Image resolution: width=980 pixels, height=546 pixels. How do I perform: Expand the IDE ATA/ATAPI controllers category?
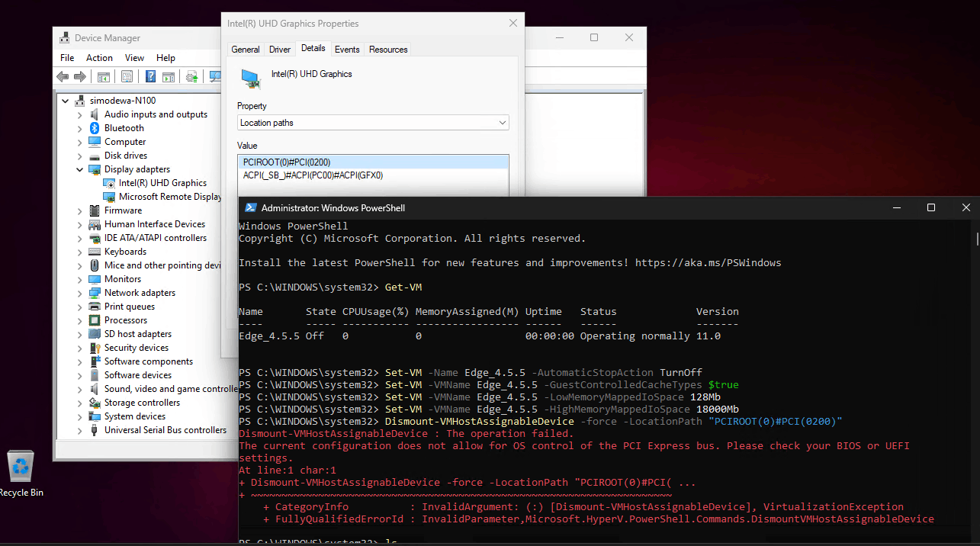tap(80, 238)
